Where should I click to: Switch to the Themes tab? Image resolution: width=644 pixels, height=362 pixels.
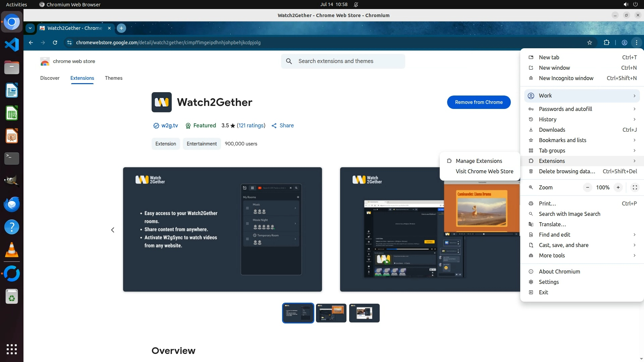click(x=113, y=78)
